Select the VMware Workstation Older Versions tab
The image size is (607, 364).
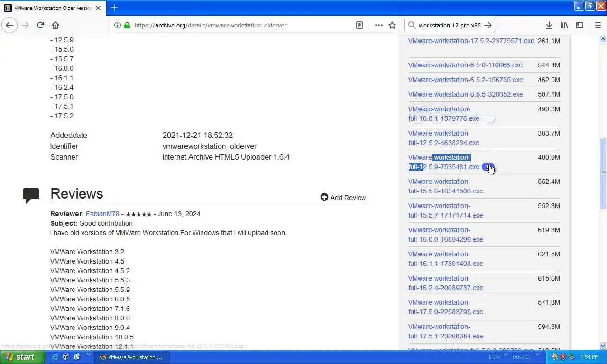coord(53,8)
